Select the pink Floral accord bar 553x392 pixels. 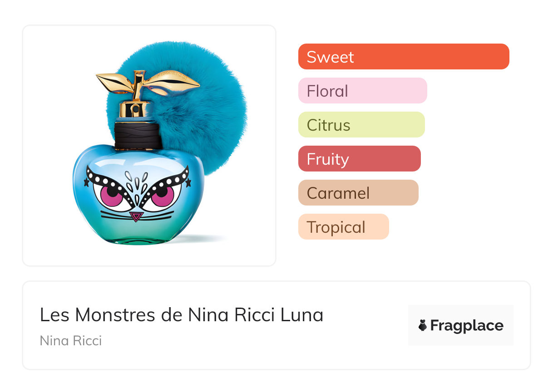point(362,91)
